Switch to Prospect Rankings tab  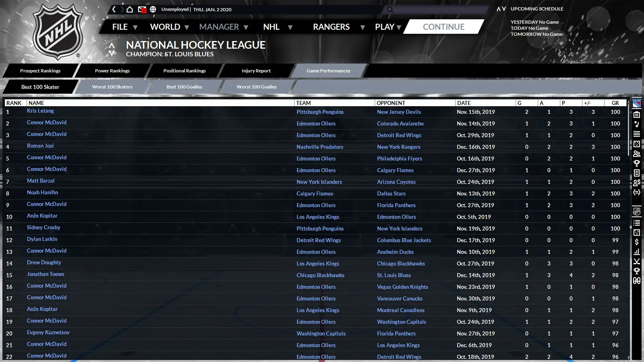[x=40, y=71]
